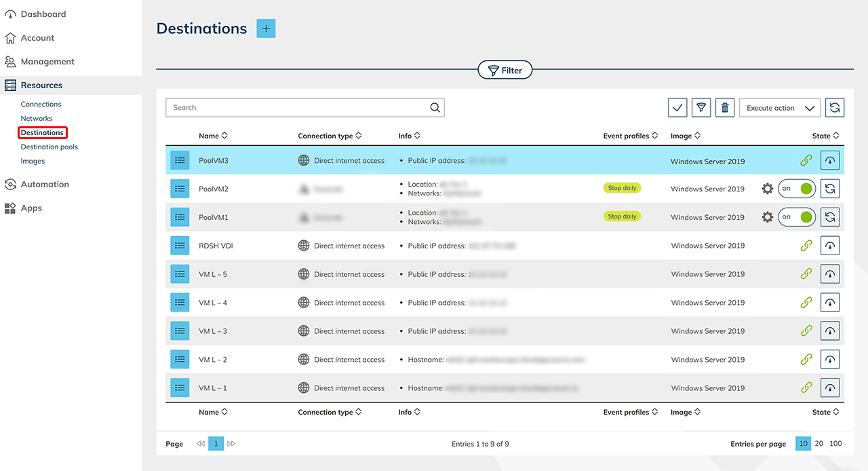
Task: Toggle the on switch for PoolVM2
Action: click(796, 189)
